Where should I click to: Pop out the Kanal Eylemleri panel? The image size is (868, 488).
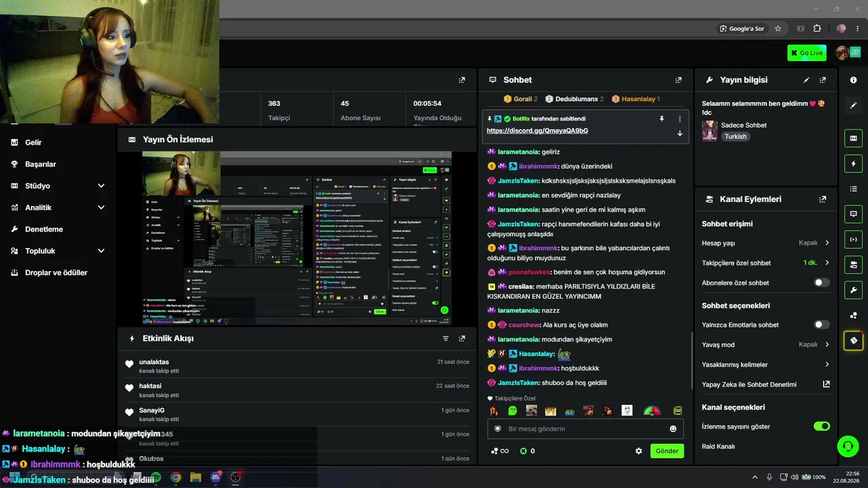click(823, 199)
